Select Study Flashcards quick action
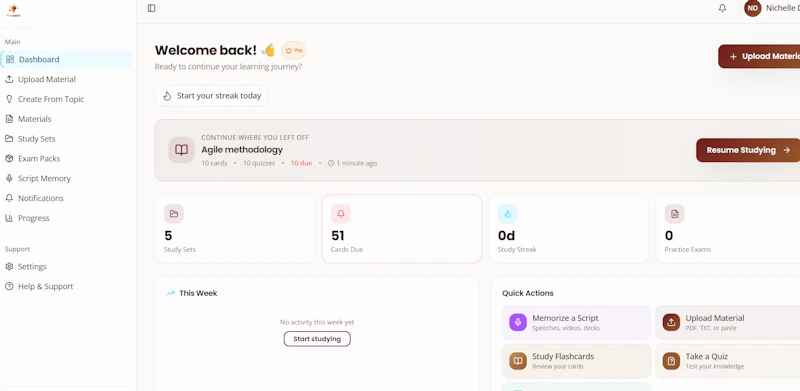This screenshot has height=391, width=800. 577,361
